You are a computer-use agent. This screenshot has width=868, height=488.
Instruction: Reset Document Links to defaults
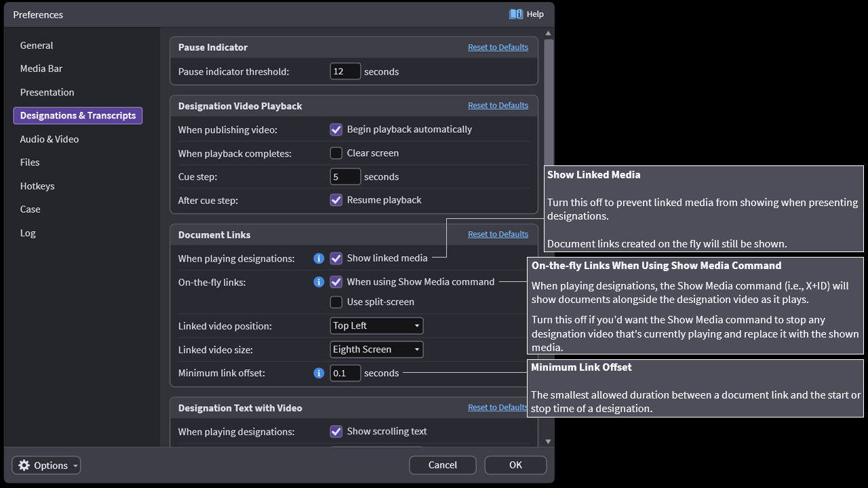click(x=498, y=235)
